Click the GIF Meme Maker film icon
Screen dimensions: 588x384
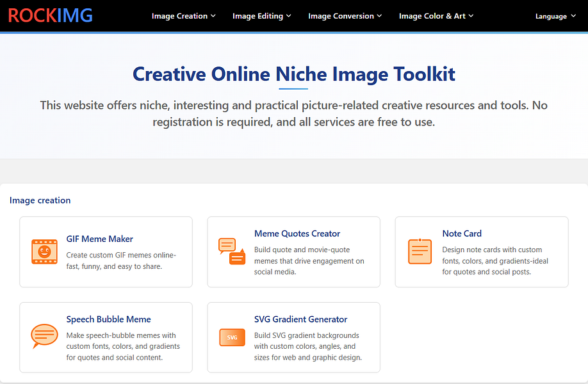coord(44,252)
